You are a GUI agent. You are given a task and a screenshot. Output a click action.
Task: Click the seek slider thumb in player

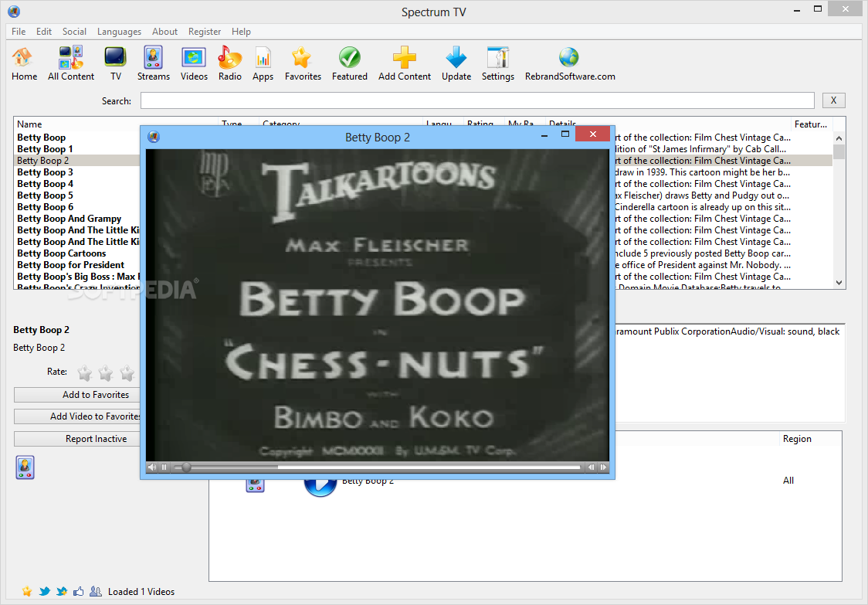click(187, 467)
